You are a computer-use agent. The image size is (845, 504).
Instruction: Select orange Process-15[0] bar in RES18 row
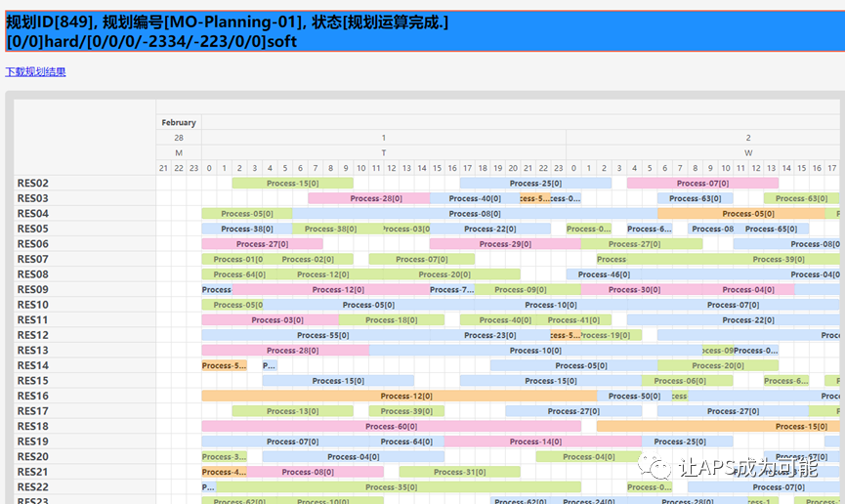click(718, 426)
